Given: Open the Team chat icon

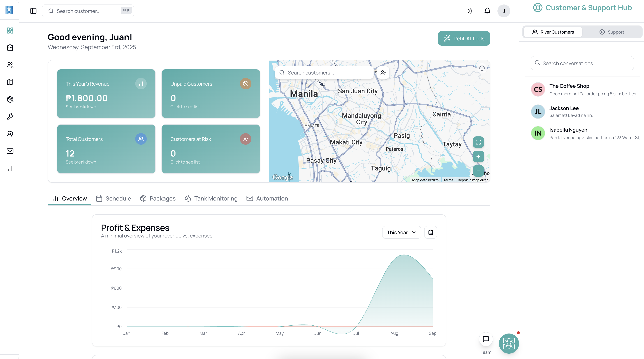Looking at the screenshot, I should (x=485, y=339).
